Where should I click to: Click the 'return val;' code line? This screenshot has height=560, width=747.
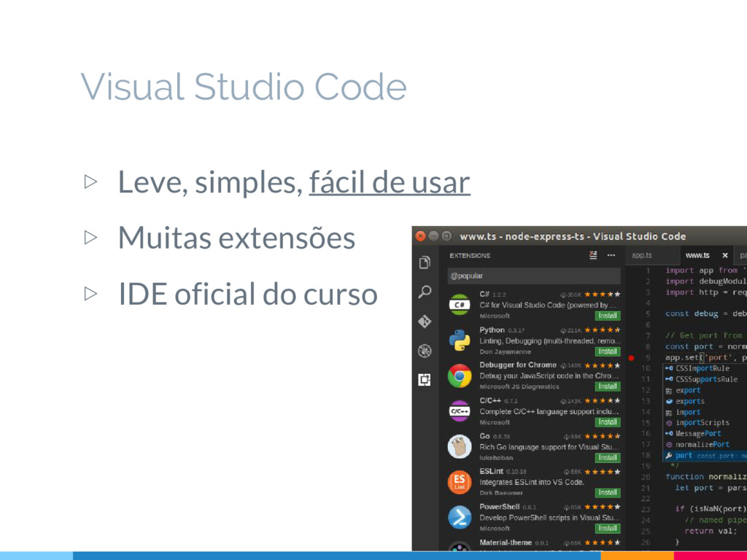click(x=711, y=531)
